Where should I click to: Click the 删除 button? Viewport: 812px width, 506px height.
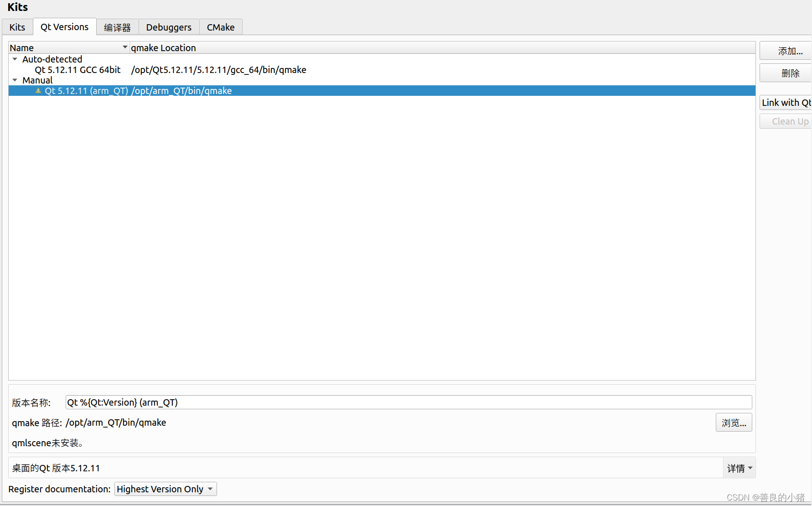pos(786,73)
